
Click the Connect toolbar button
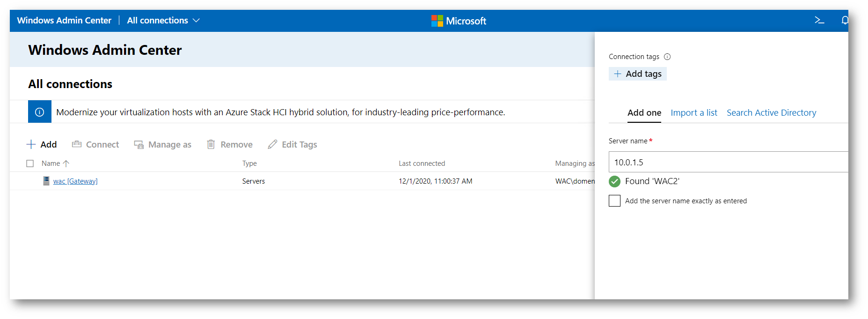coord(95,144)
